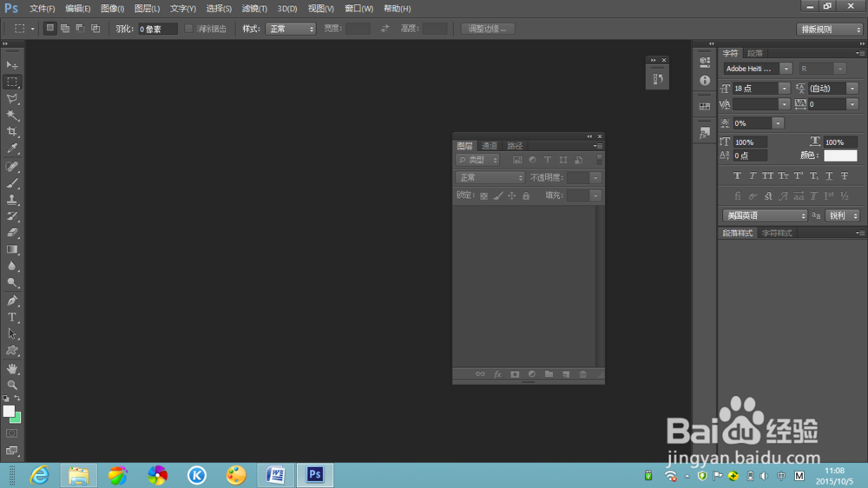Select the Path Selection tool
This screenshot has width=868, height=488.
[12, 334]
